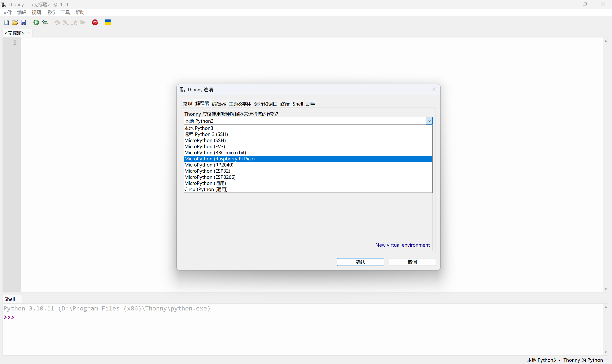Select the Shell panel tab

point(10,299)
